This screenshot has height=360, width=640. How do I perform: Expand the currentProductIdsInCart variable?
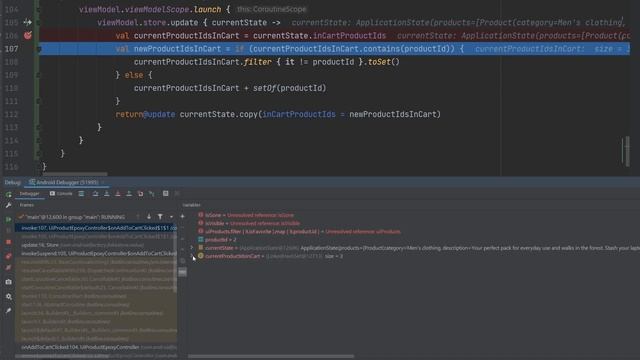coord(192,256)
